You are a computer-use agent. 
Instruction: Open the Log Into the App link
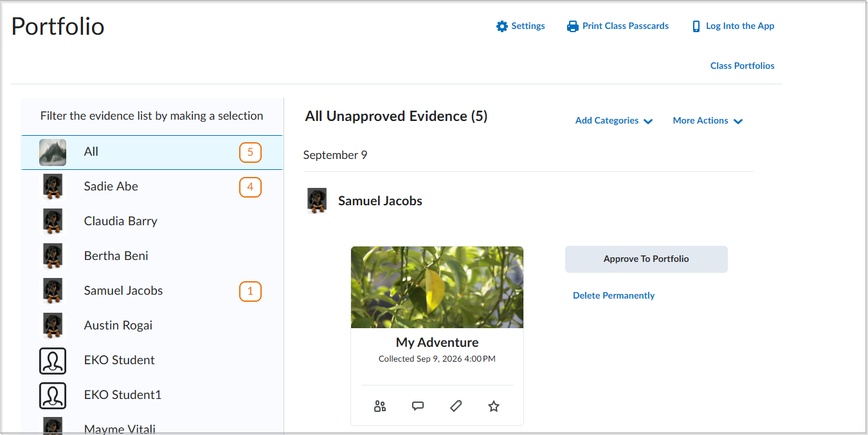click(733, 26)
